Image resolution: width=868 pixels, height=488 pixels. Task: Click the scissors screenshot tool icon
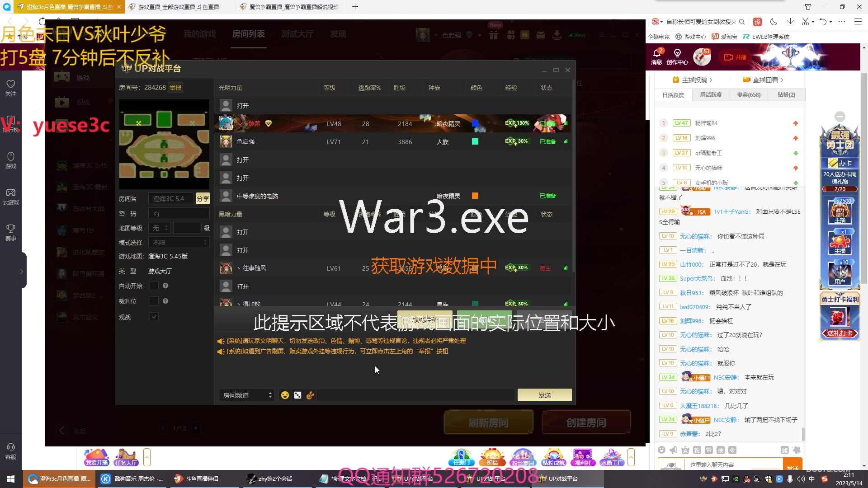tap(805, 22)
